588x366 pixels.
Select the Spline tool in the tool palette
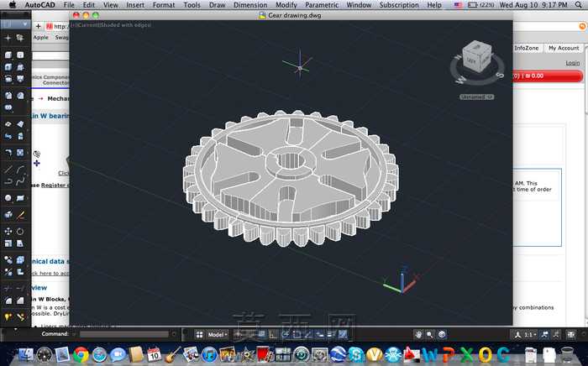click(x=20, y=181)
